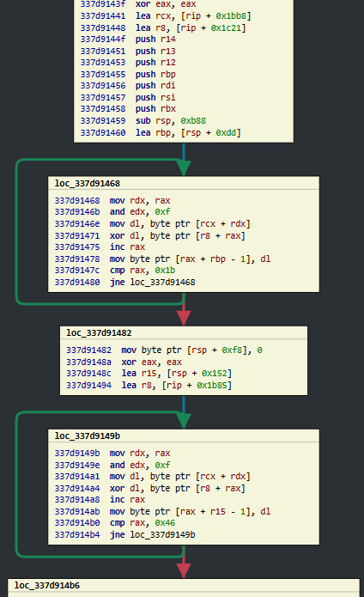This screenshot has height=597, width=364.
Task: Select mov rdx, rax at 337d91468
Action: (x=112, y=200)
